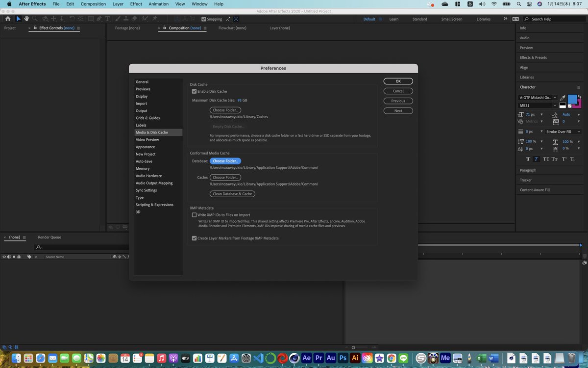Open the Effect menu in menu bar
Screen dimensions: 588x368
coord(136,4)
